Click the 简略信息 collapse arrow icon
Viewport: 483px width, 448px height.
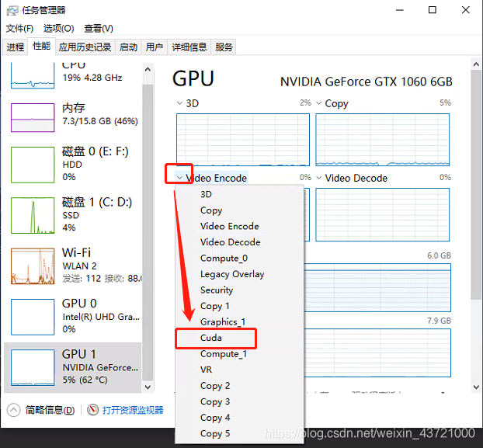[13, 410]
